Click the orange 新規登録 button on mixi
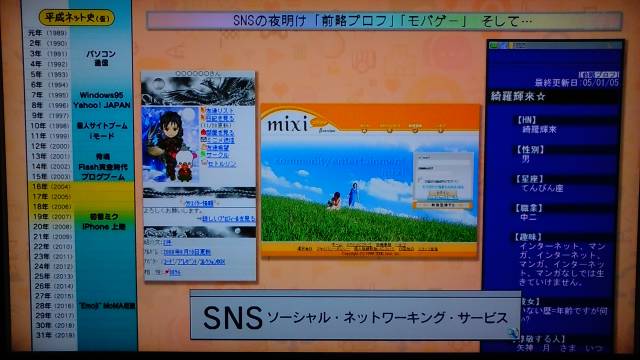This screenshot has height=360, width=640. tap(442, 205)
